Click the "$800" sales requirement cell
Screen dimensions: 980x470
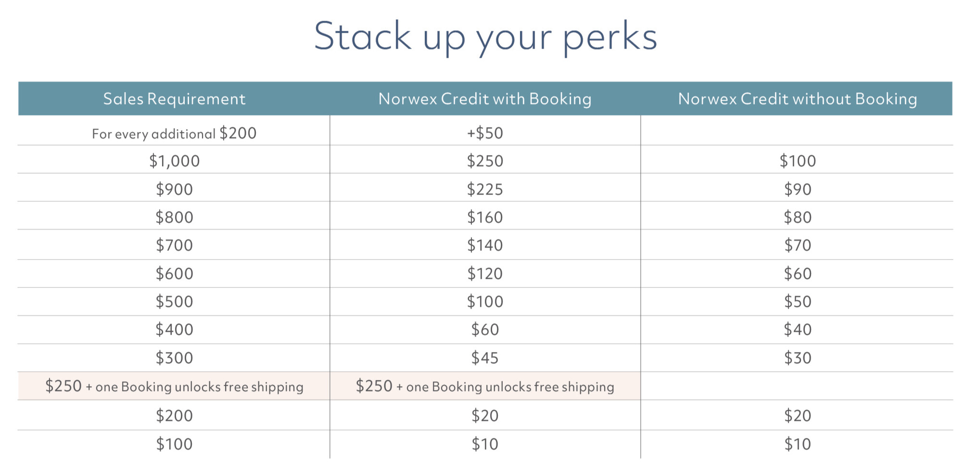pos(174,217)
